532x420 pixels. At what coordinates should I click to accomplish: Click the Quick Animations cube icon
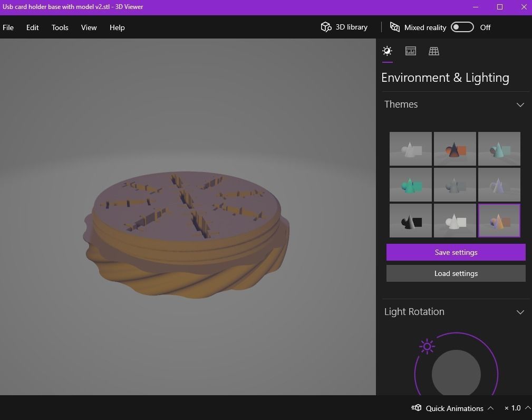(x=417, y=408)
